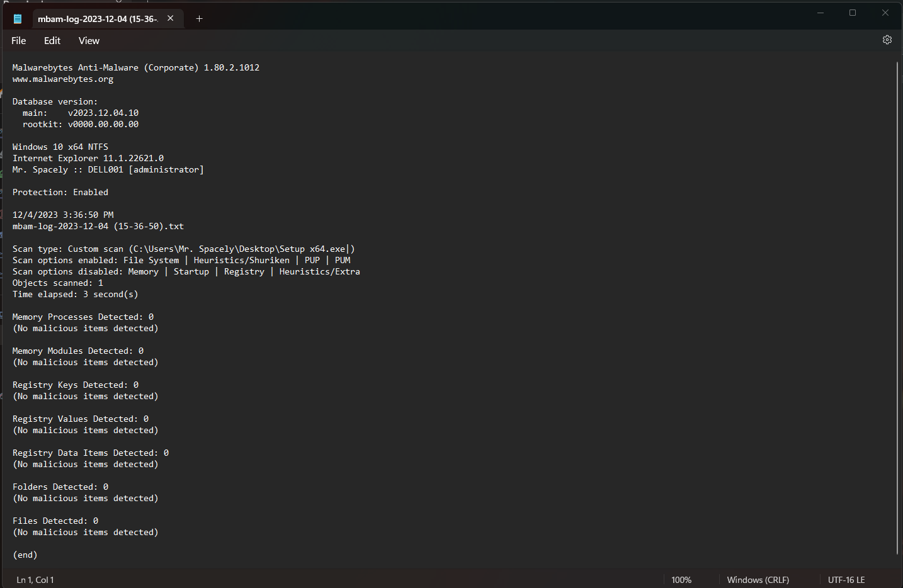Click 'Windows (CRLF)' line ending indicator
903x588 pixels.
[758, 580]
